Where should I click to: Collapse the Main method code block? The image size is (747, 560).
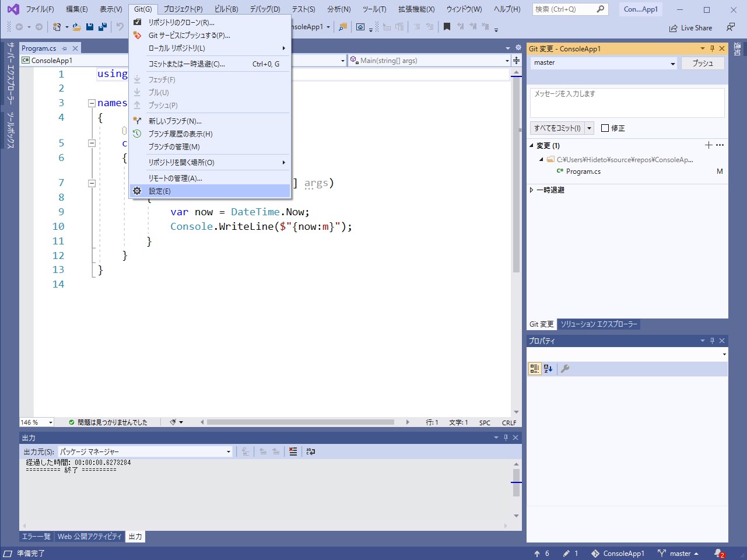coord(92,183)
